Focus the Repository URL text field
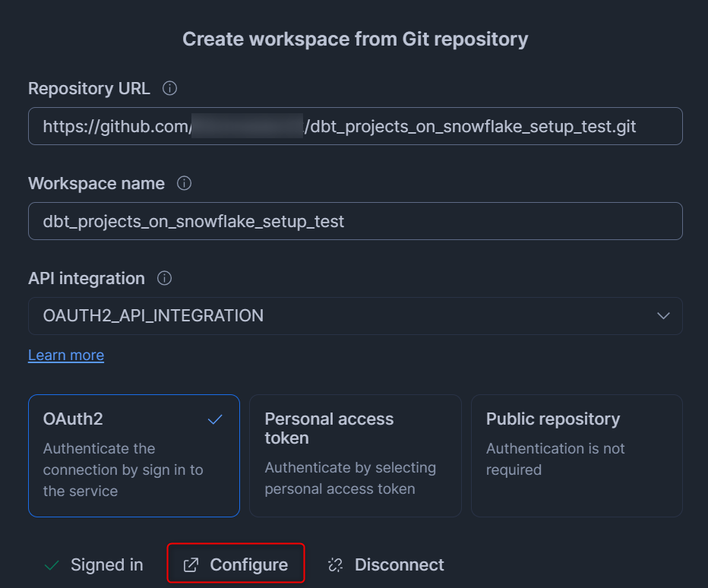Viewport: 708px width, 588px height. [355, 126]
